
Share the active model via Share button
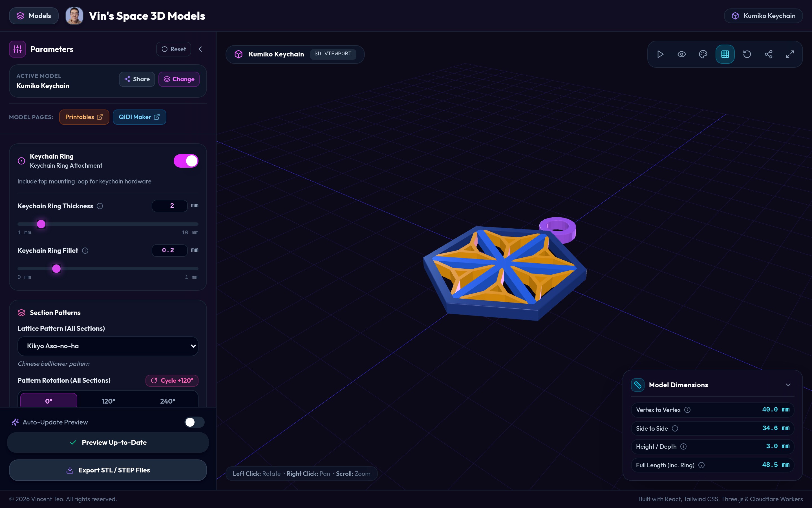137,79
